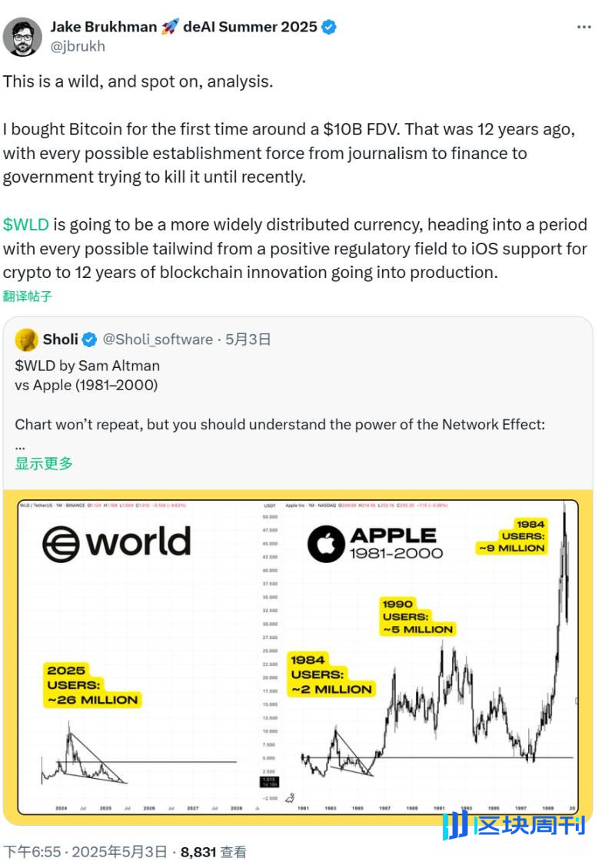Click the Apple logo in the chart
The image size is (605, 868).
326,544
